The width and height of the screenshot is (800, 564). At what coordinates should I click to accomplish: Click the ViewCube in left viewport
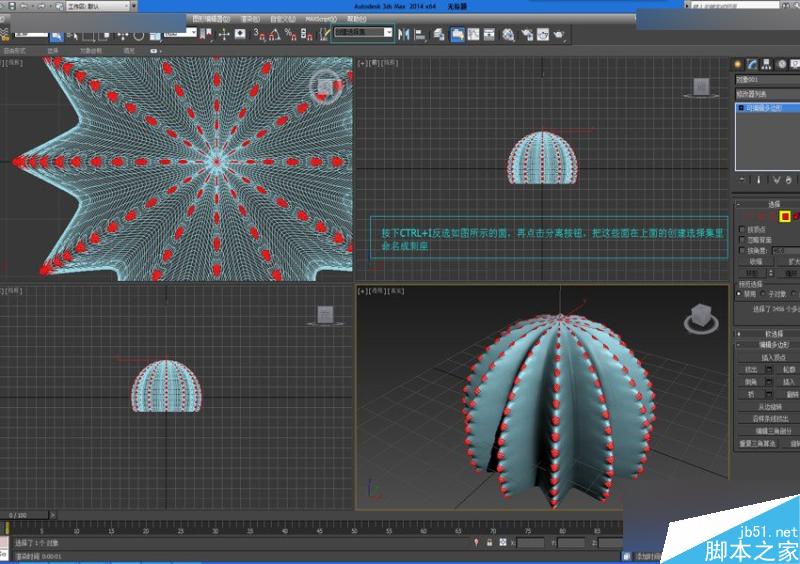tap(325, 315)
